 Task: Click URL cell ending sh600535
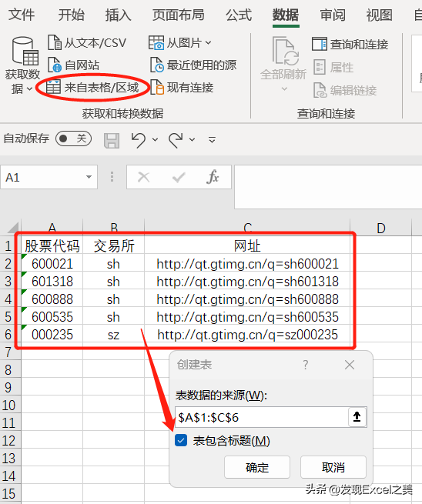pyautogui.click(x=247, y=316)
